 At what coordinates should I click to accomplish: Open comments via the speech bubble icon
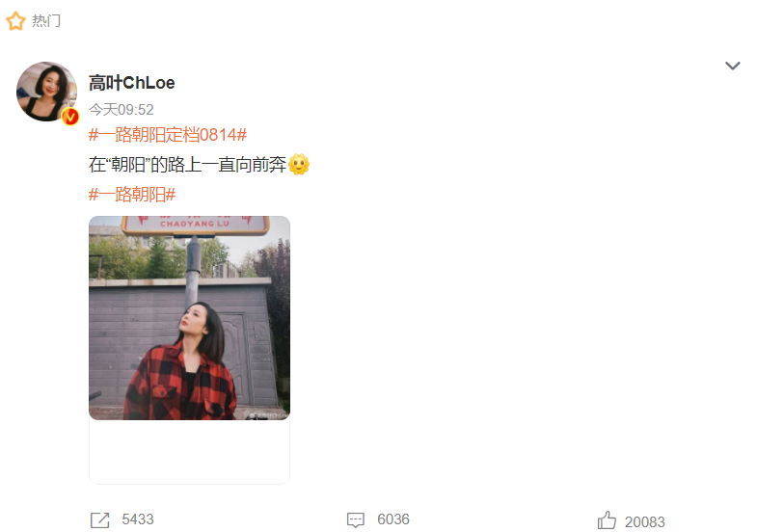(x=356, y=519)
